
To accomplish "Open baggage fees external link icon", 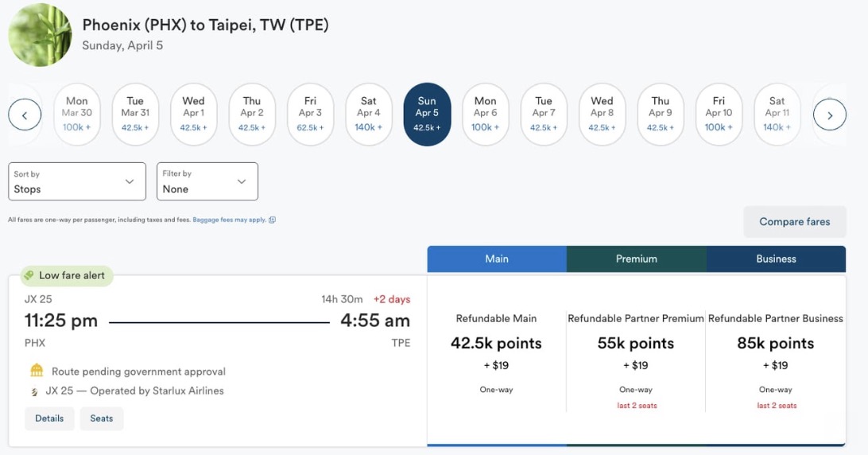I will click(273, 220).
